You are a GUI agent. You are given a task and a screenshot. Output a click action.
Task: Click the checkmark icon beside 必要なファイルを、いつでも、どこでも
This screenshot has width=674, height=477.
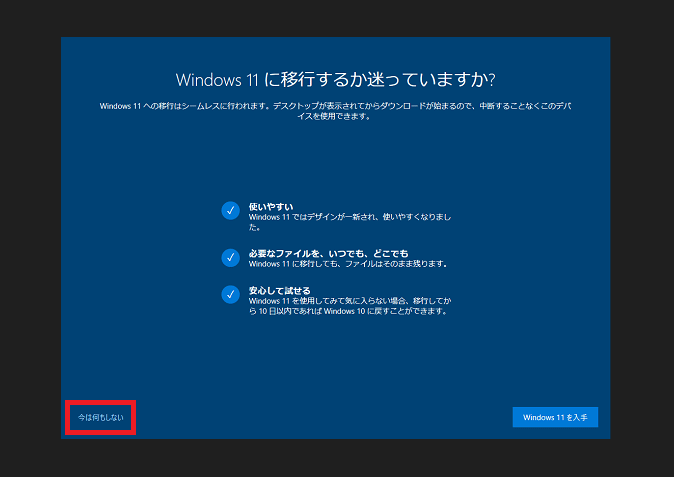[x=230, y=257]
